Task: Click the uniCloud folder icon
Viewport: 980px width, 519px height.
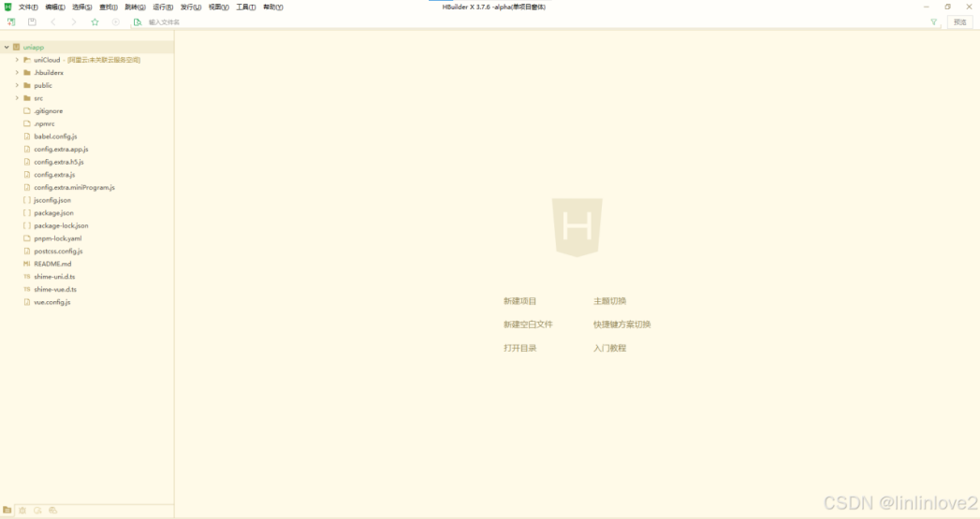Action: (x=27, y=60)
